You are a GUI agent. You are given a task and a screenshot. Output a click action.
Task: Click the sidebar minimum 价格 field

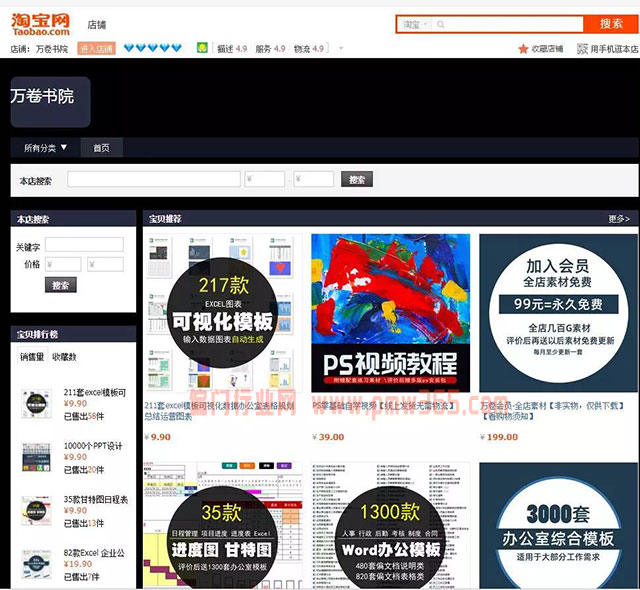tap(63, 264)
